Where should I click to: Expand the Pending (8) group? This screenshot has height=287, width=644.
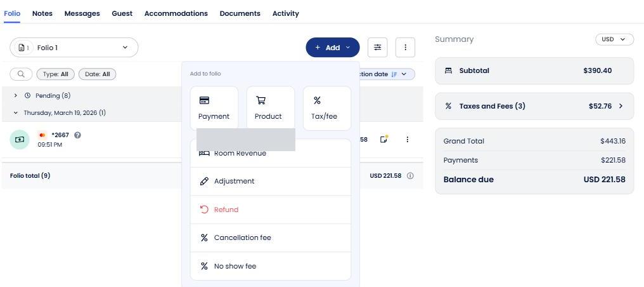(x=16, y=95)
